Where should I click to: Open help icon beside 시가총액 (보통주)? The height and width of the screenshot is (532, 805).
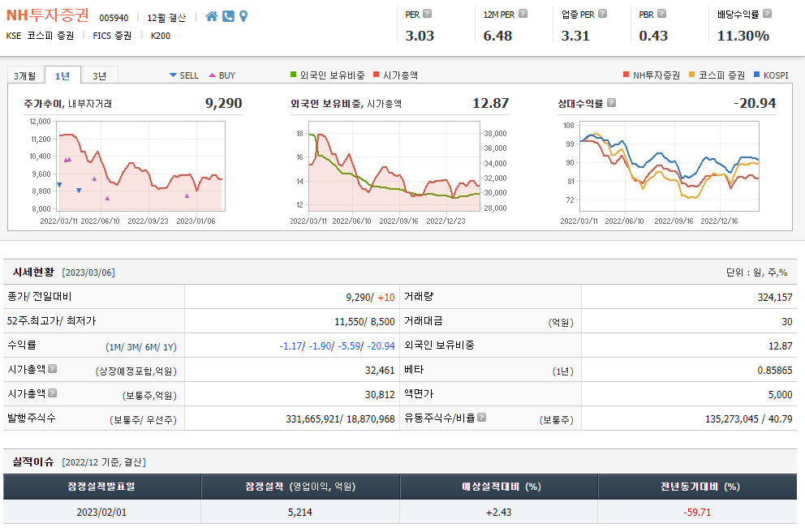(53, 393)
